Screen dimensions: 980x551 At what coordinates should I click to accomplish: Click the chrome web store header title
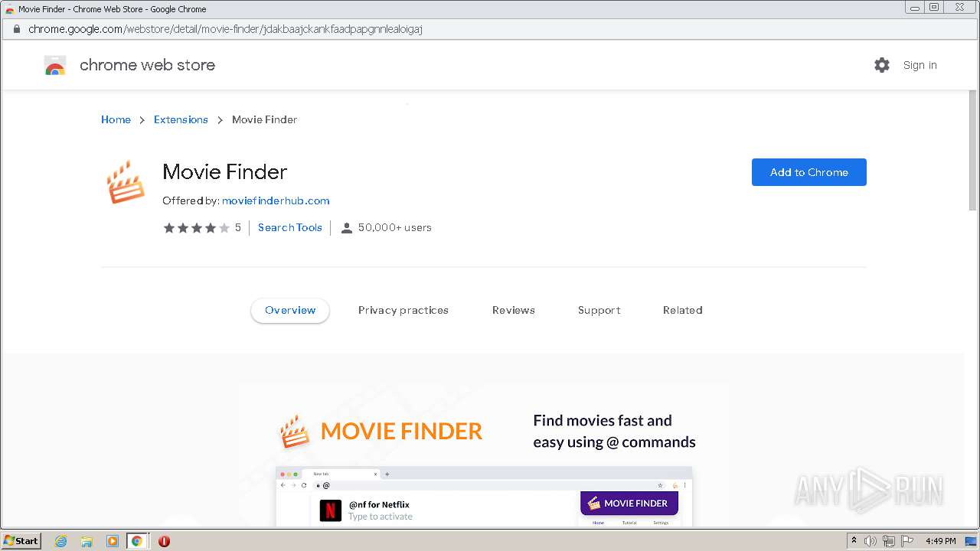[x=148, y=65]
